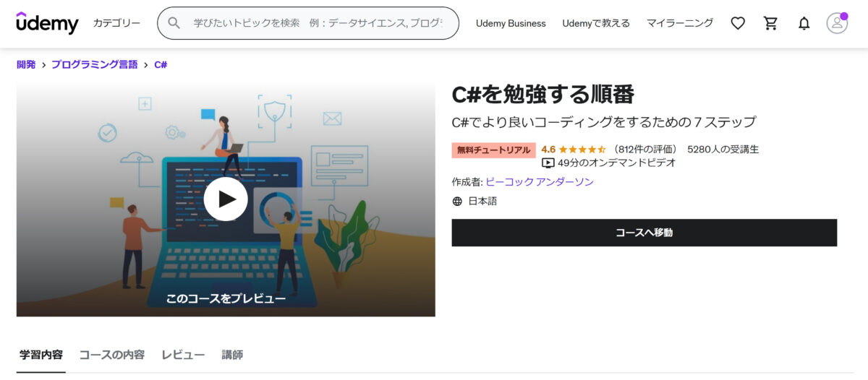868x380 pixels.
Task: Select the レビュー tab
Action: tap(183, 355)
